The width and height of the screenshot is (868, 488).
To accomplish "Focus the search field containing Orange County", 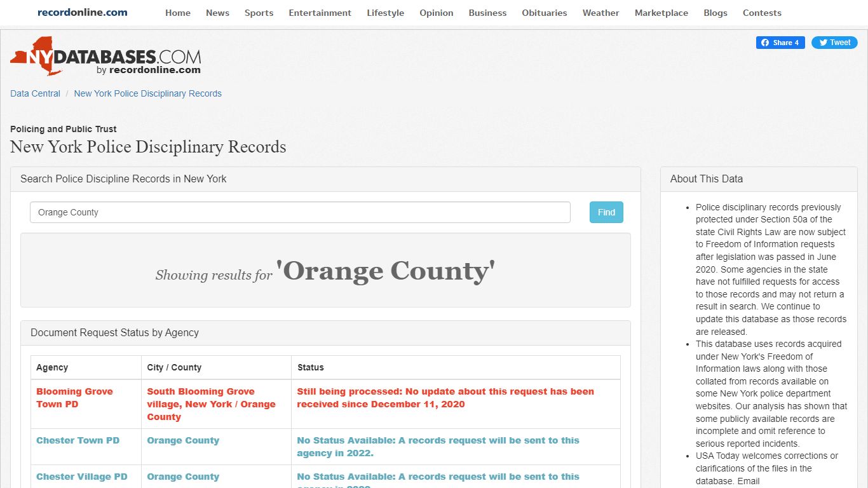I will click(x=300, y=212).
